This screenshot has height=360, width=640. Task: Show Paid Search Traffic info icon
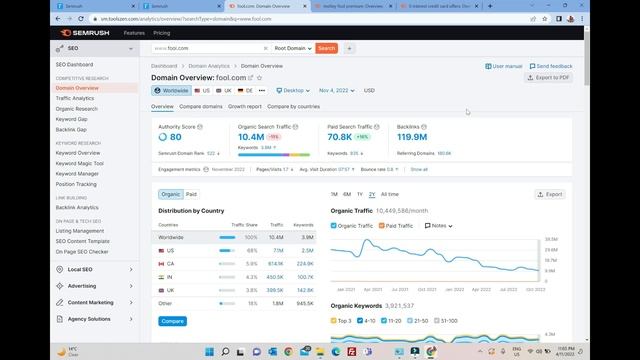377,127
